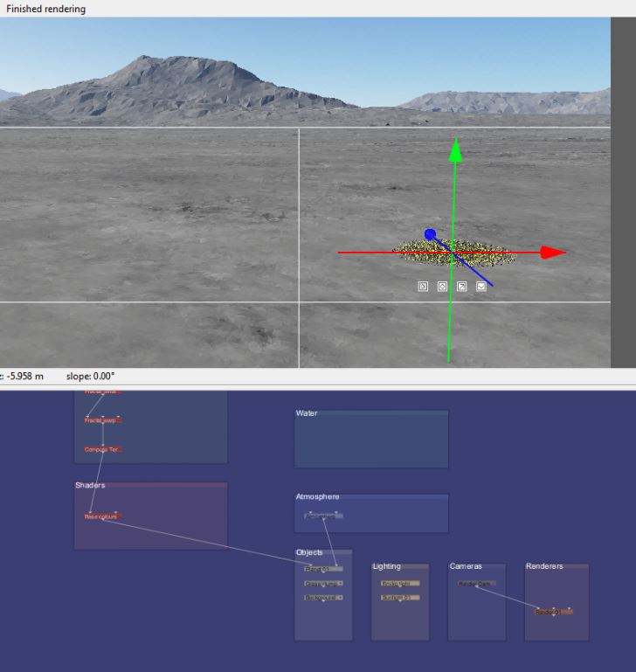Select the Render 01 node
The height and width of the screenshot is (672, 636).
tap(553, 612)
